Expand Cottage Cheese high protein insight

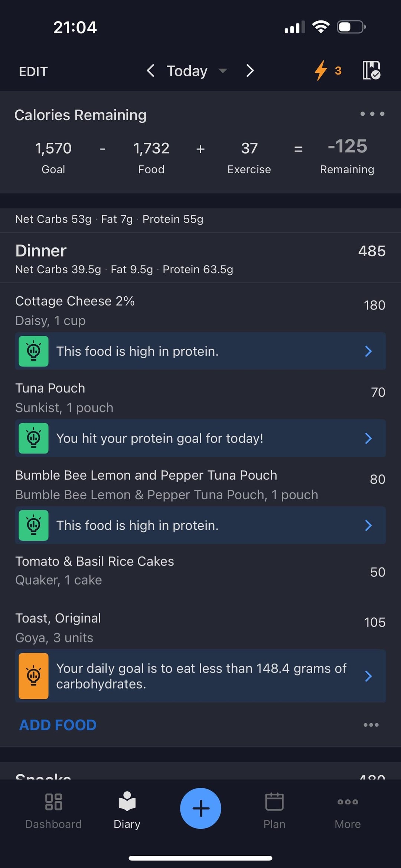coord(200,351)
